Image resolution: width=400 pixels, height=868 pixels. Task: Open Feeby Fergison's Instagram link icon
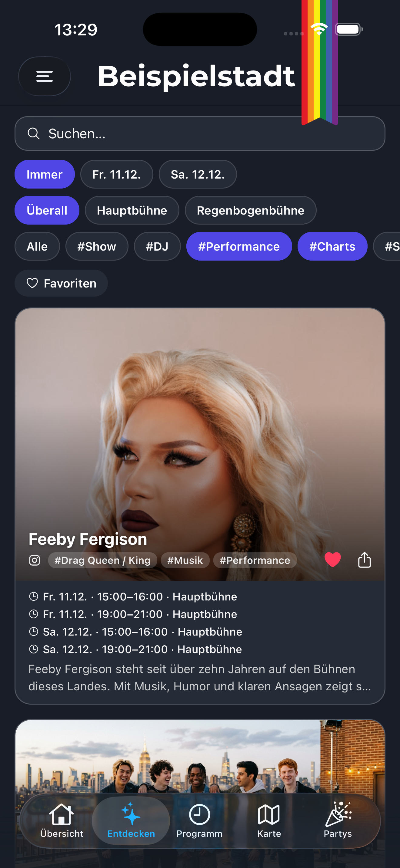(x=35, y=561)
